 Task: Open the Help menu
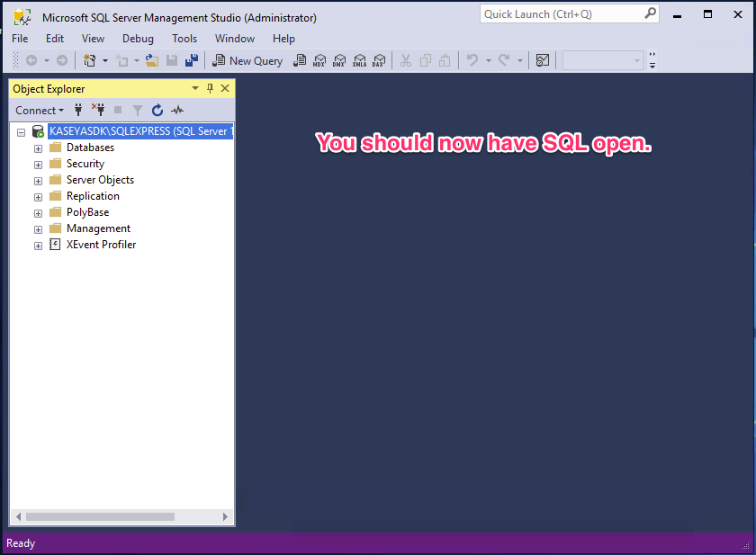pyautogui.click(x=283, y=39)
